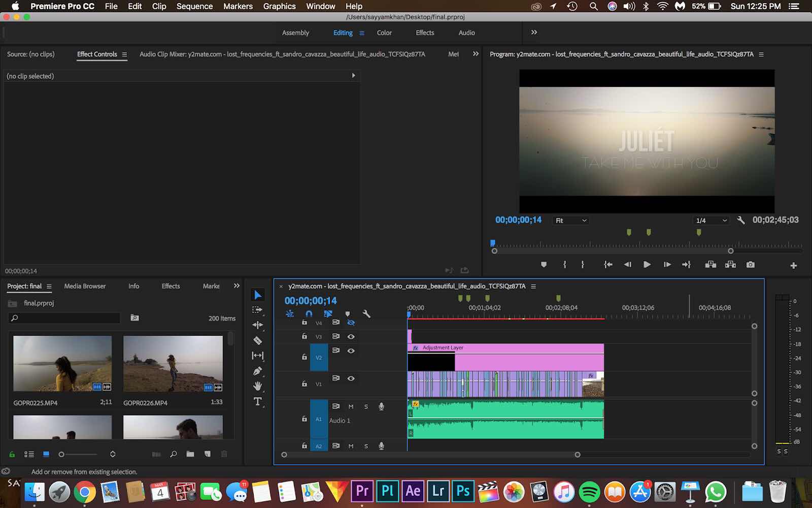Click timeline horizontal zoom scroll bar
The height and width of the screenshot is (508, 812).
pyautogui.click(x=430, y=455)
